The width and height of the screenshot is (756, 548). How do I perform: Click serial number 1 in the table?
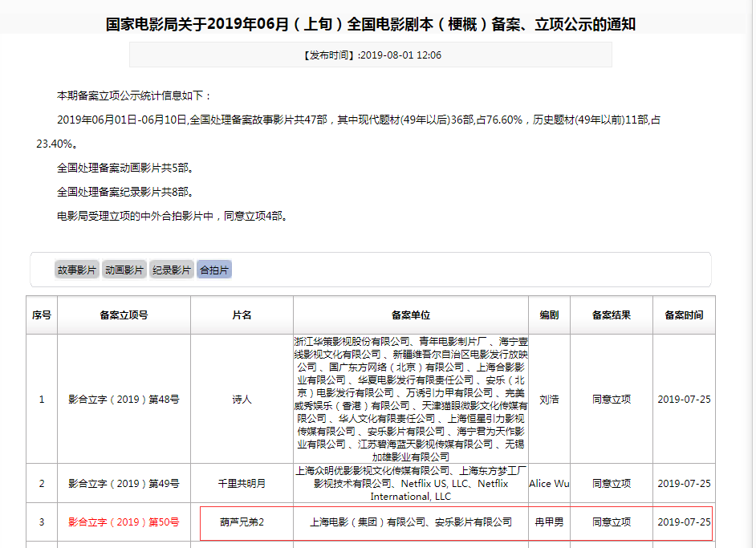(42, 399)
